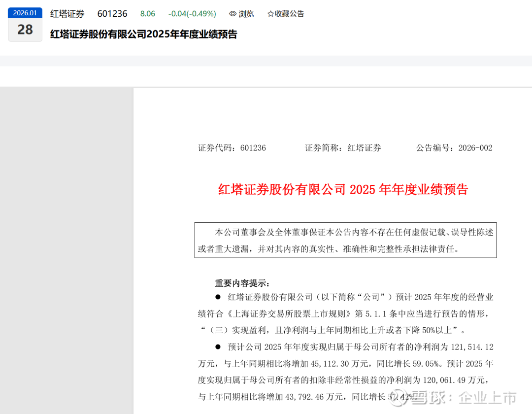532x414 pixels.
Task: Click the -0.04(-0.49%) price change
Action: 192,14
